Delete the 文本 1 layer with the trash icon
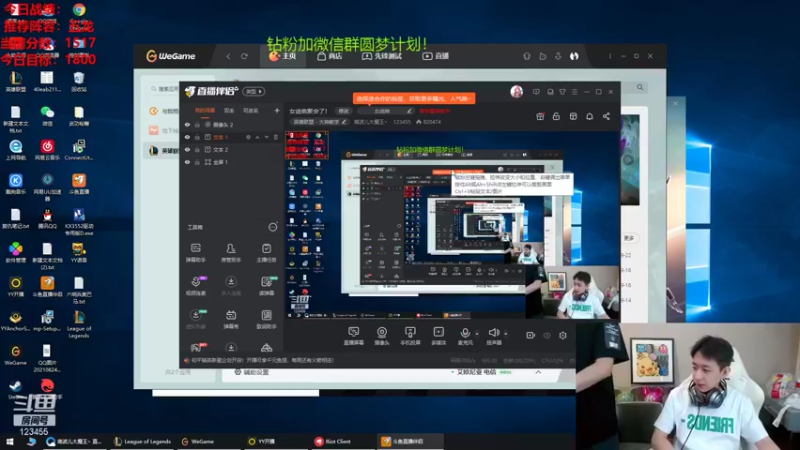The image size is (800, 450). (x=276, y=137)
